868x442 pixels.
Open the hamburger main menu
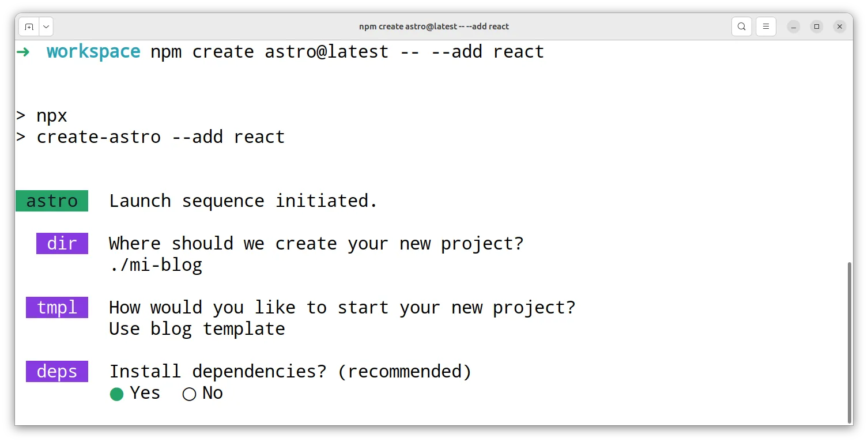click(766, 27)
